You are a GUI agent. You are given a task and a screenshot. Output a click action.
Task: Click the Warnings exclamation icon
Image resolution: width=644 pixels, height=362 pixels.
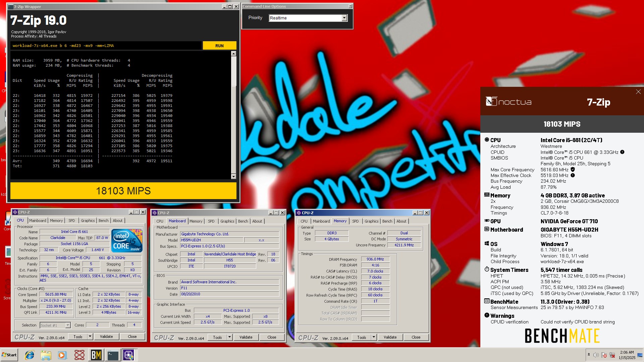(x=487, y=315)
